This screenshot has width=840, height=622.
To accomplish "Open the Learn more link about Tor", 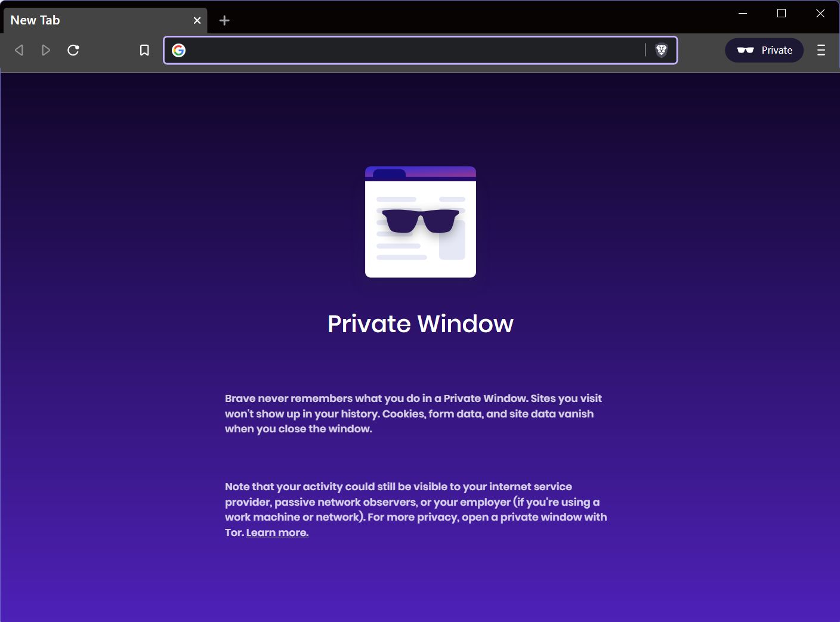I will [277, 532].
